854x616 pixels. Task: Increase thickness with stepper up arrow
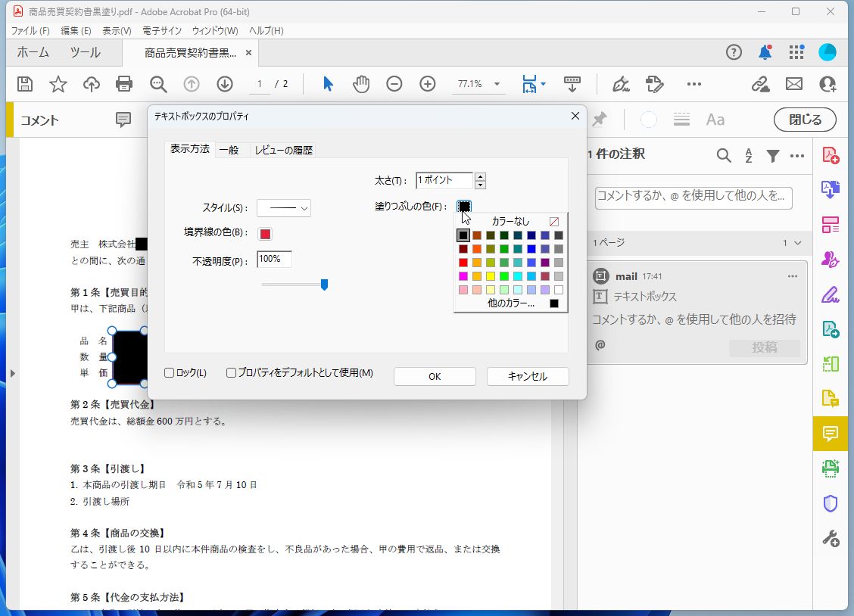480,176
